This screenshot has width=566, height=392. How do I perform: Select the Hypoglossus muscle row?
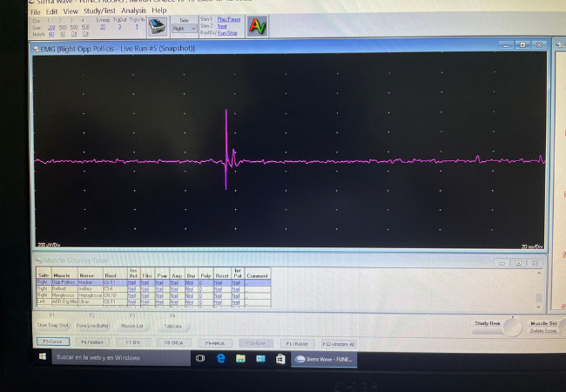[x=153, y=295]
